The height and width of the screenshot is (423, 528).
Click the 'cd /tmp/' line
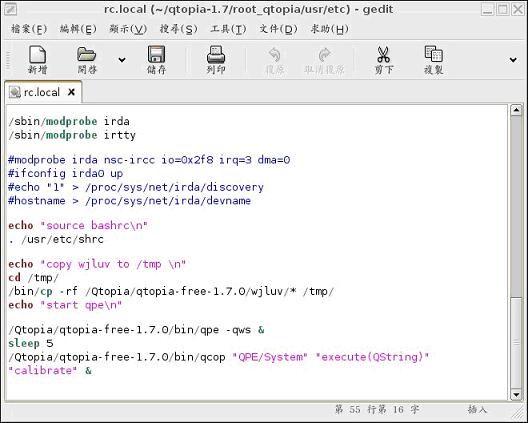point(34,278)
